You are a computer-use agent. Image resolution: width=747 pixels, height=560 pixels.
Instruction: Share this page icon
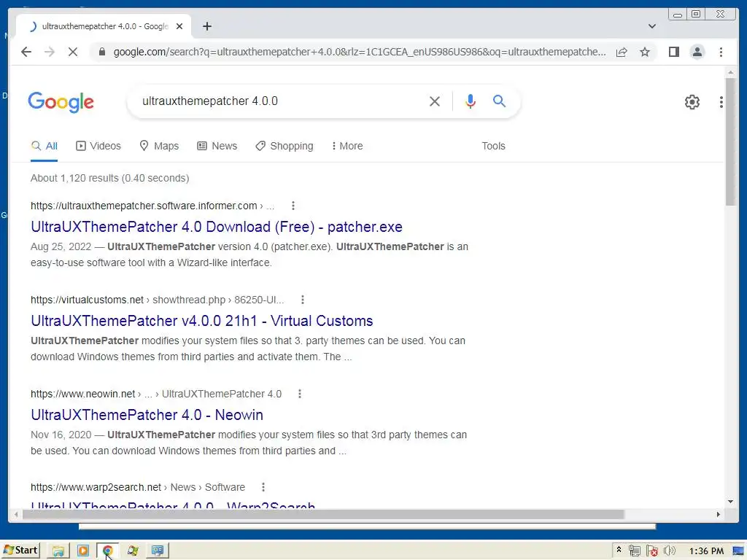tap(622, 52)
